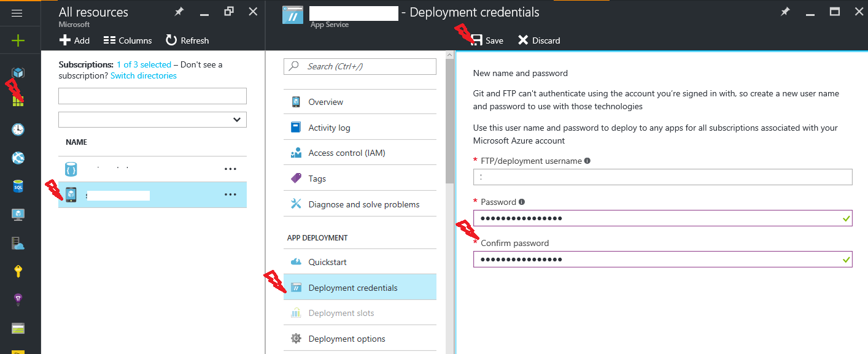Open the server cloud icon in sidebar
868x354 pixels.
point(18,244)
